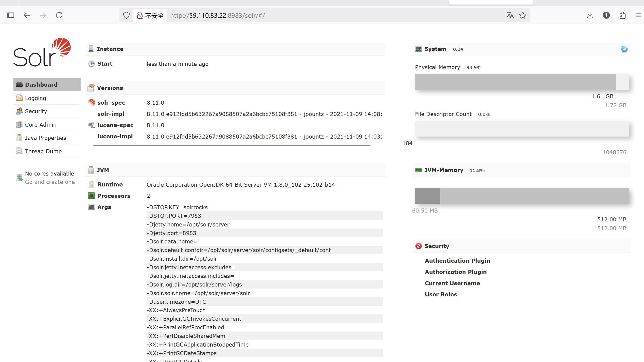Click the red Security prohibited icon
The height and width of the screenshot is (362, 644).
(419, 246)
